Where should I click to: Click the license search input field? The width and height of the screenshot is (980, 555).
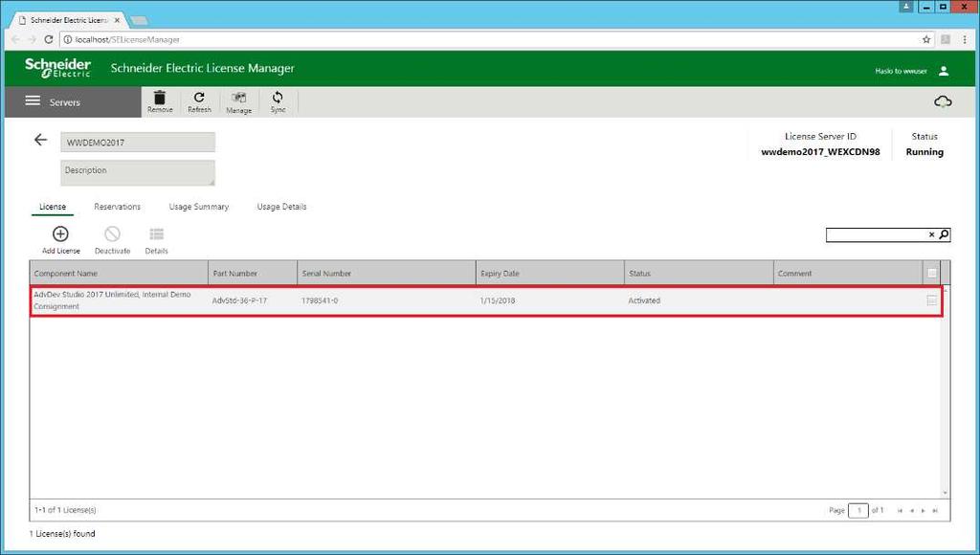877,234
